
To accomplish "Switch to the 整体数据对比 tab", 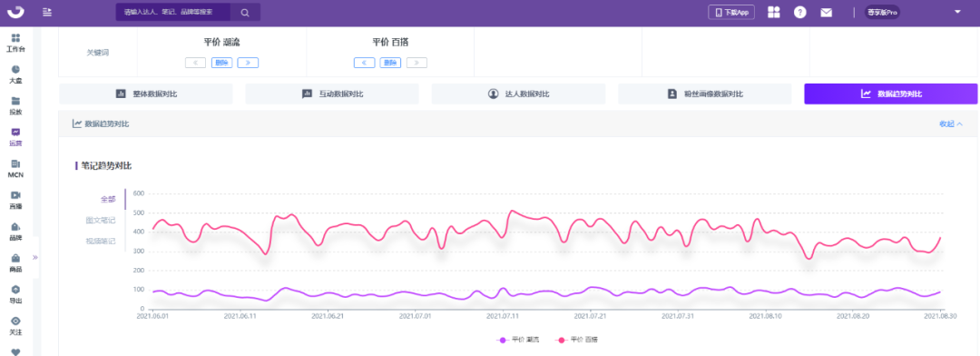I will pos(146,94).
